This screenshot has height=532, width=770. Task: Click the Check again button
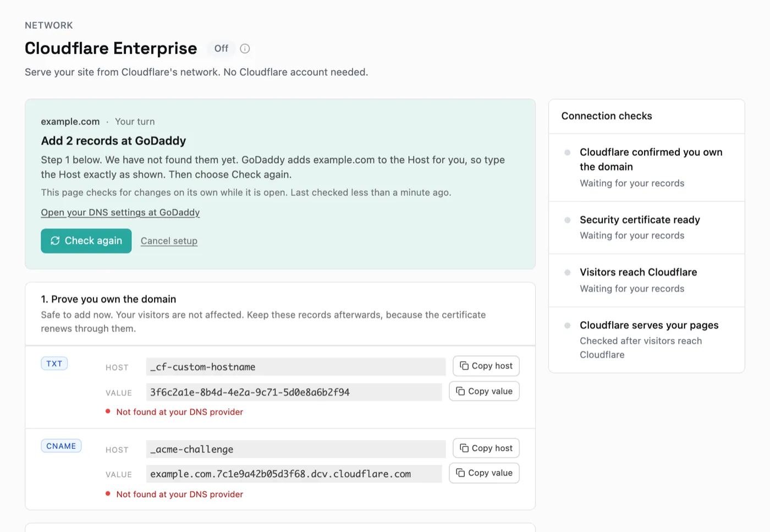tap(86, 241)
